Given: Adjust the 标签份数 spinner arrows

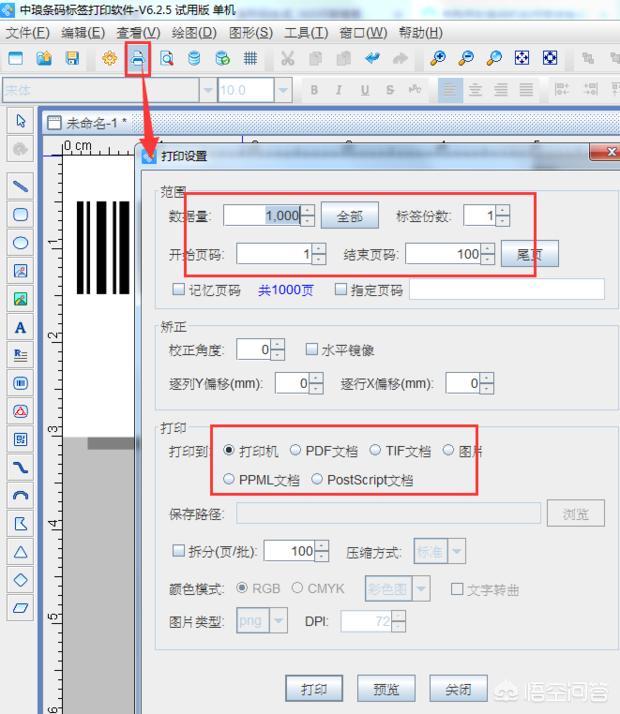Looking at the screenshot, I should point(503,215).
